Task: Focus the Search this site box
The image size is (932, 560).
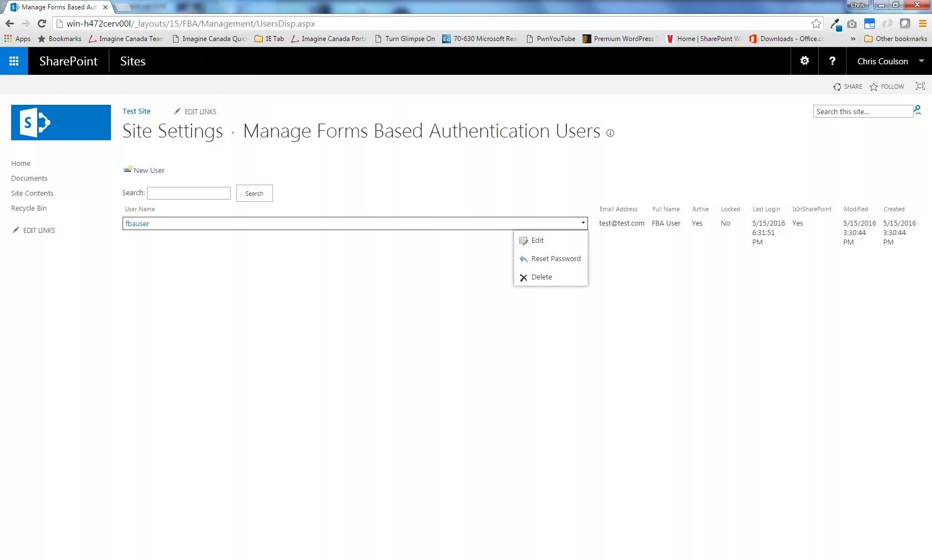Action: tap(863, 111)
